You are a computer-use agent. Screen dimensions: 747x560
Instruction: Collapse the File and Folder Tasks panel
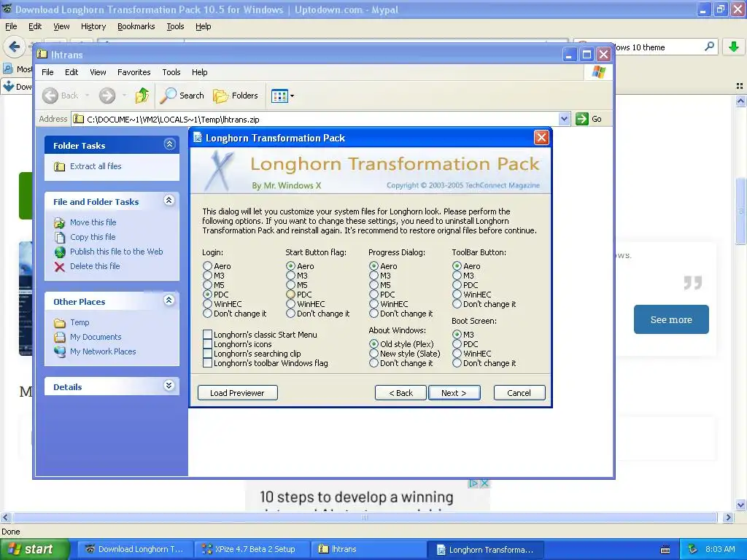click(x=169, y=200)
